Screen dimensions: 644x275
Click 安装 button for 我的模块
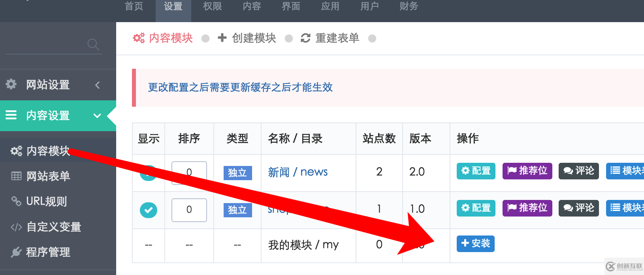click(476, 243)
